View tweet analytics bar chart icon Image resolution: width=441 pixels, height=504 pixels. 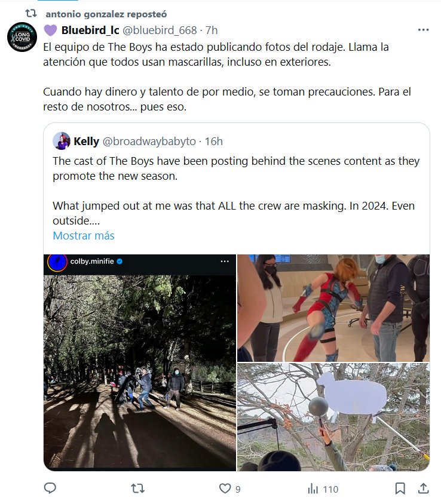[313, 488]
